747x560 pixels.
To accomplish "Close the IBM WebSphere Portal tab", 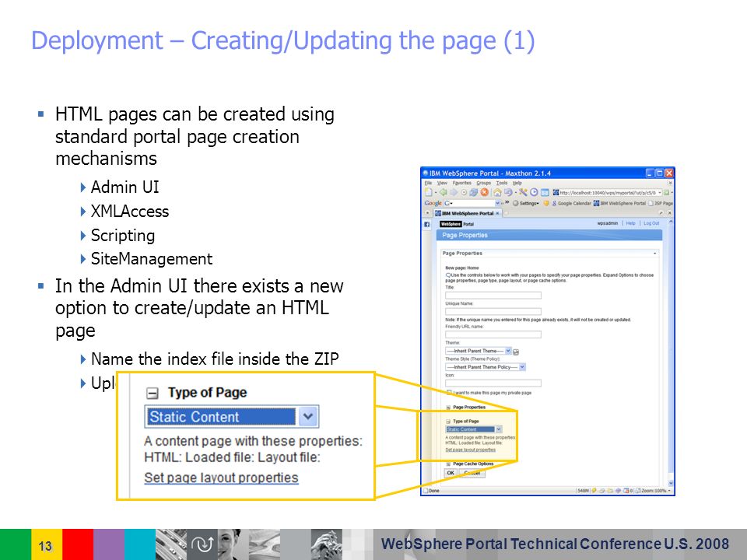I will coord(497,213).
